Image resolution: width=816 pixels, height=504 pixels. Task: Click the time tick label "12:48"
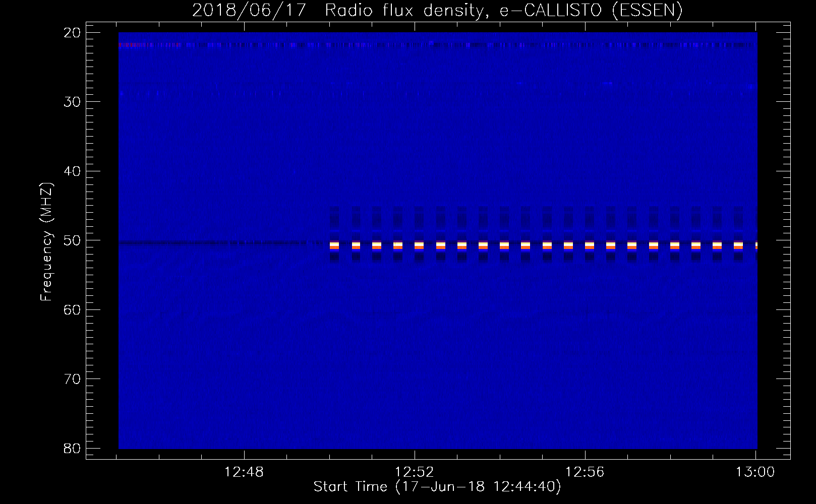(x=244, y=472)
